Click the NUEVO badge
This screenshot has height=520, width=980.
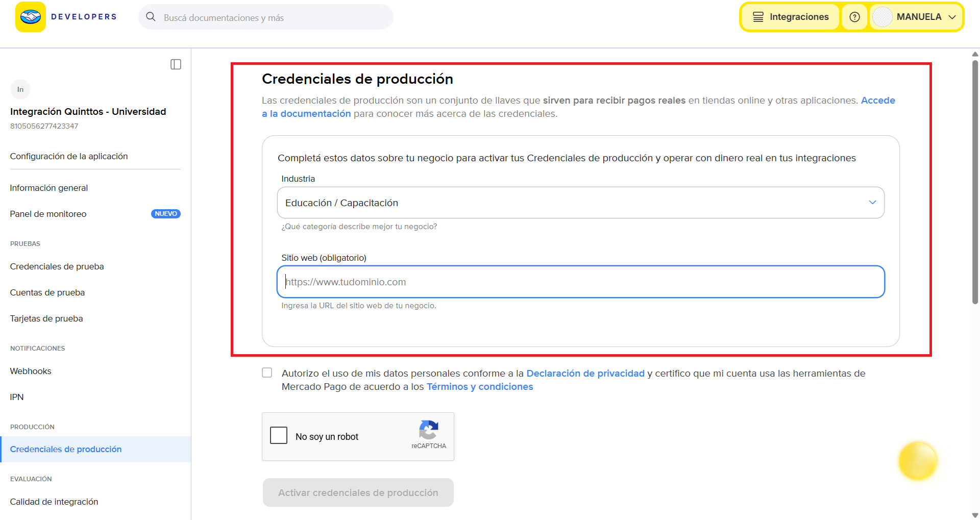(x=166, y=214)
